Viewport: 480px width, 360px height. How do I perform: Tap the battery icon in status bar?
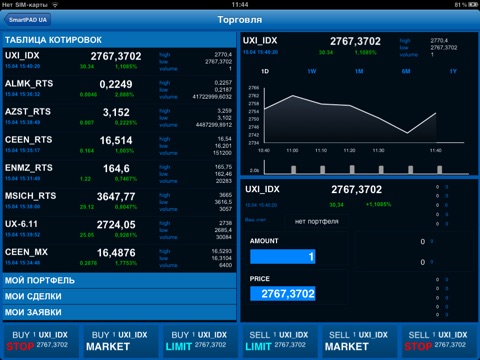473,5
